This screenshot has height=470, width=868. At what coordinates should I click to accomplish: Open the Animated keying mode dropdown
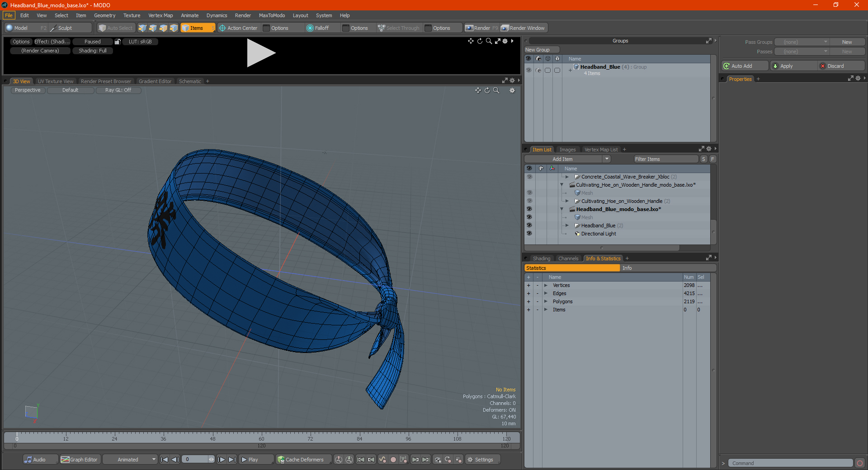[130, 460]
